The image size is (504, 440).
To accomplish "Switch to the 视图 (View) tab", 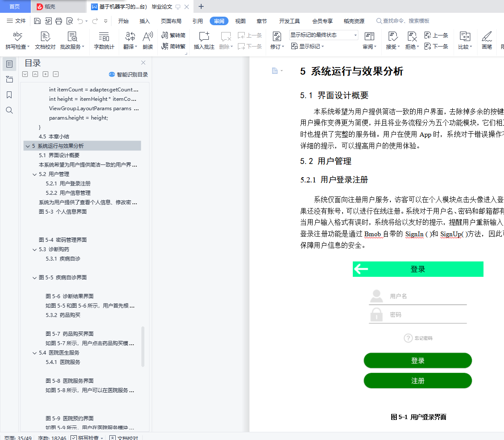I will coord(240,21).
